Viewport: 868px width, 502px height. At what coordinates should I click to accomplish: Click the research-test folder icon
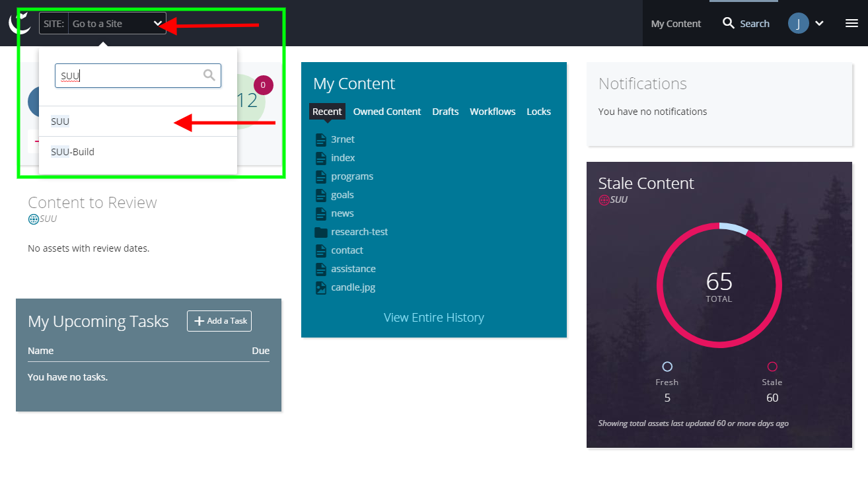(321, 232)
